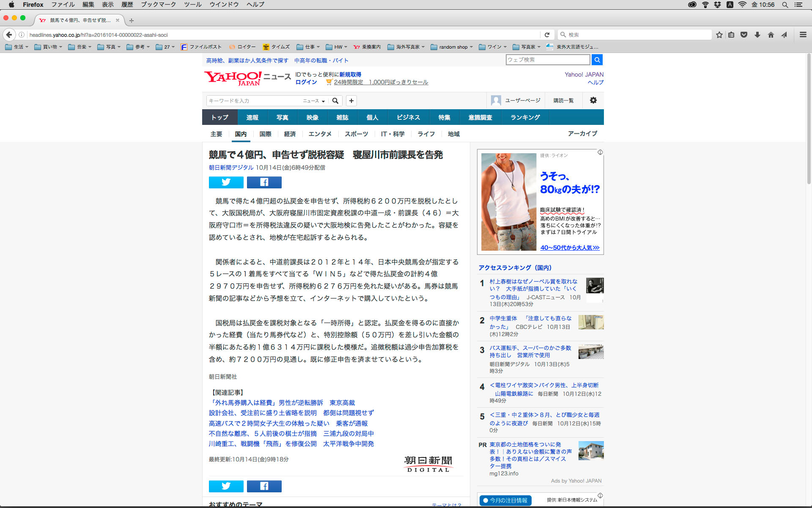Click the Facebook share button under the headline
Image resolution: width=812 pixels, height=508 pixels.
(x=264, y=182)
